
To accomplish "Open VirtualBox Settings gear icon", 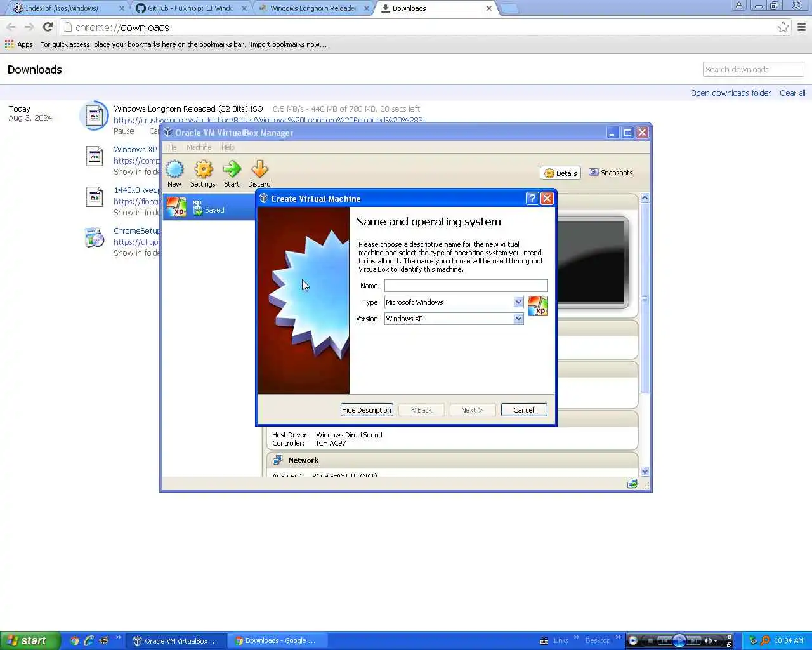I will pos(203,173).
